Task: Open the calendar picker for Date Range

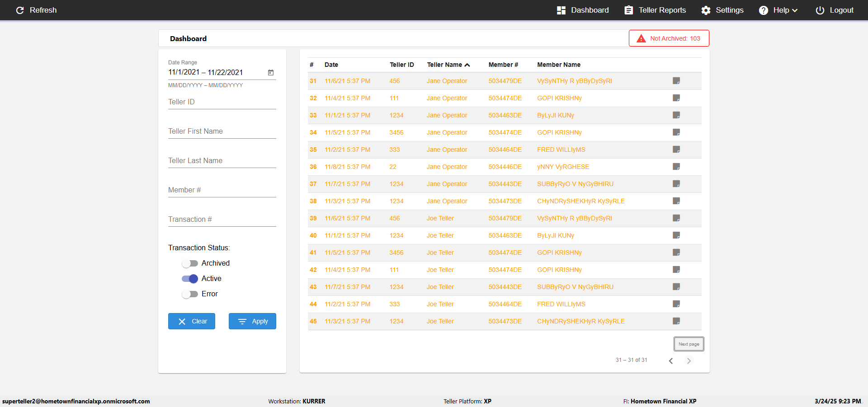Action: pyautogui.click(x=271, y=72)
